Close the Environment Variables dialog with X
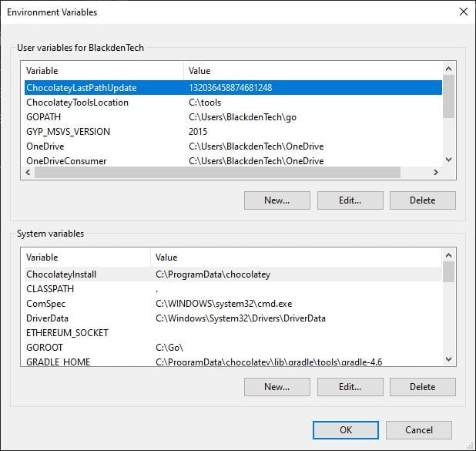 [x=463, y=12]
